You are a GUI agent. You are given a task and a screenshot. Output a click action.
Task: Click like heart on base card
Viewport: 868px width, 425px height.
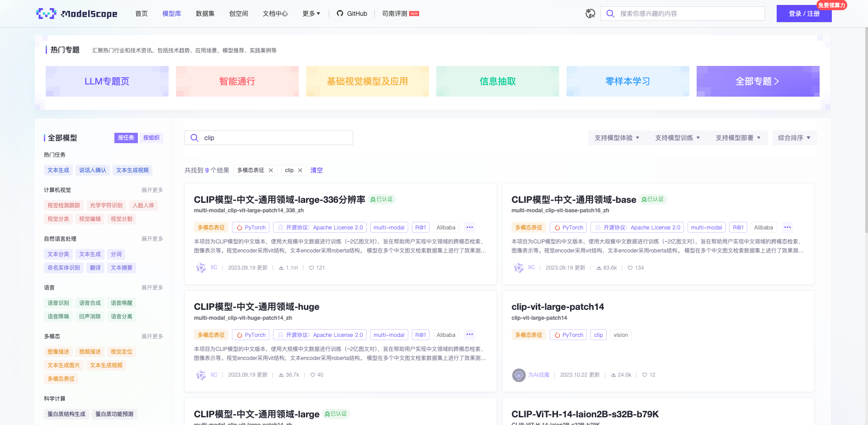630,268
